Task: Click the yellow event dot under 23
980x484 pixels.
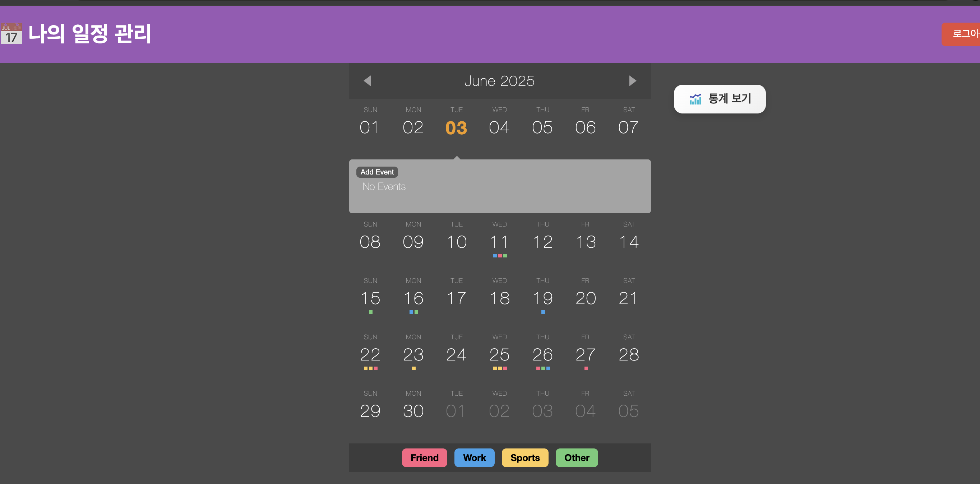Action: 413,368
